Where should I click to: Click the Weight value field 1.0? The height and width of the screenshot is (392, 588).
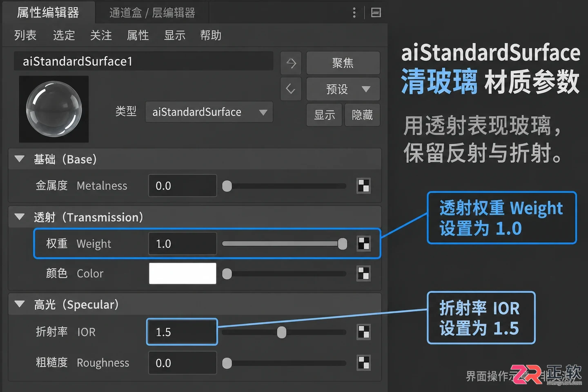coord(183,244)
